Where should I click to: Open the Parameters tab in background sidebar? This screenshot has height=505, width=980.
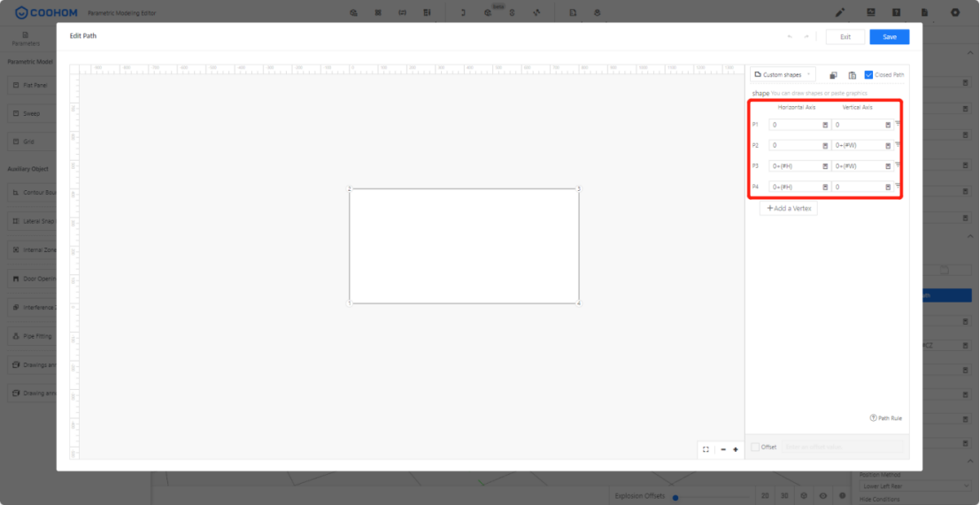26,39
